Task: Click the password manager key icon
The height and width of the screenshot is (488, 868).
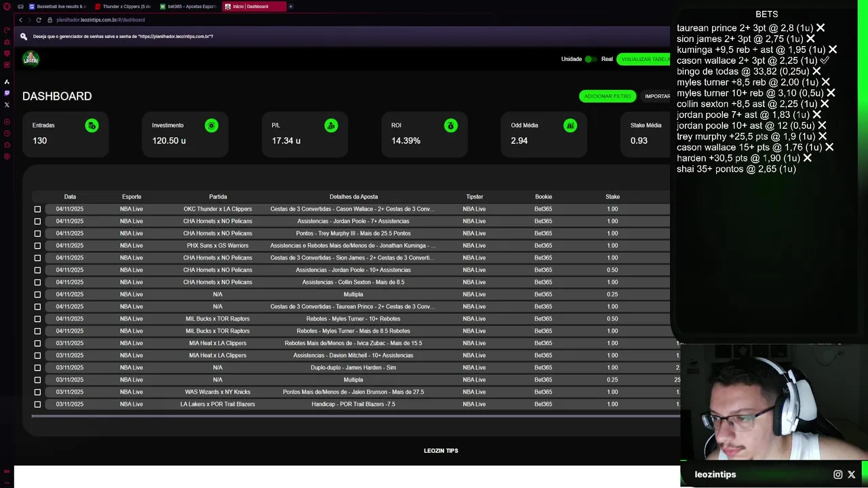Action: coord(24,37)
